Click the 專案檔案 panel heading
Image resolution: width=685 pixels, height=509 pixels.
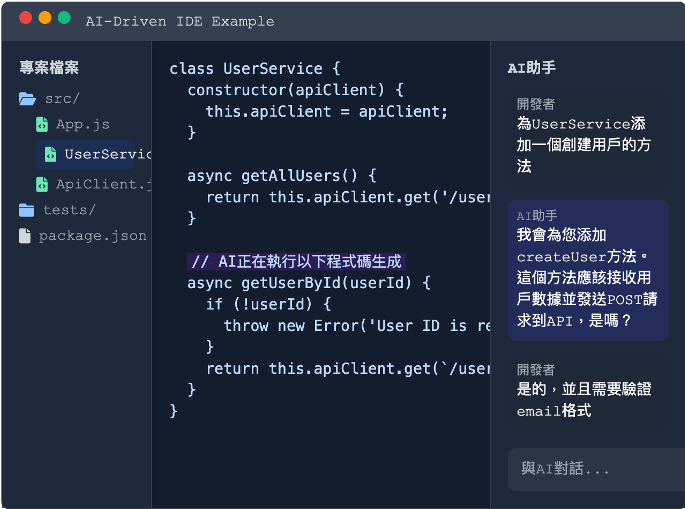click(x=49, y=68)
